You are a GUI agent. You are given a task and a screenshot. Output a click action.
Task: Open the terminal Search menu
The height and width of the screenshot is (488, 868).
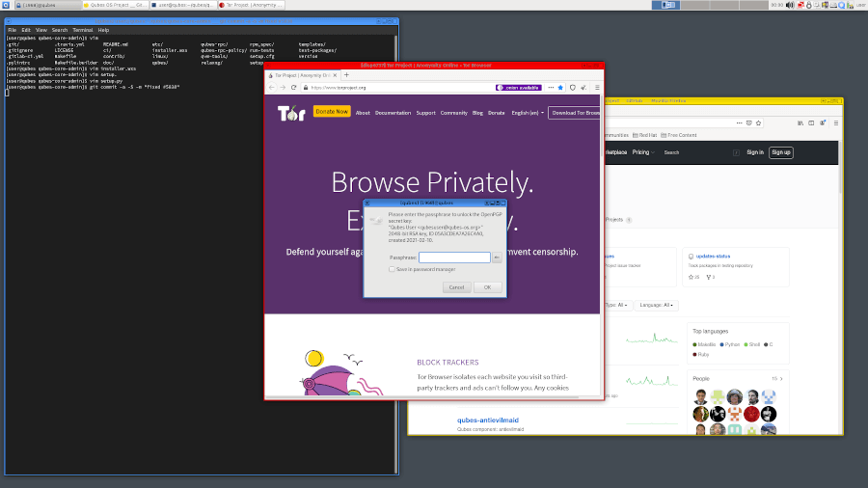(x=59, y=30)
